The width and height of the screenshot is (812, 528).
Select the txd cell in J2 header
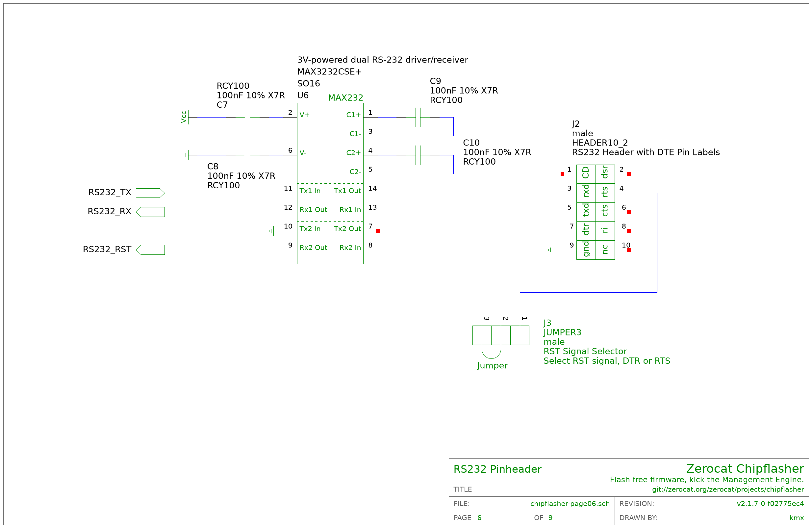(586, 212)
